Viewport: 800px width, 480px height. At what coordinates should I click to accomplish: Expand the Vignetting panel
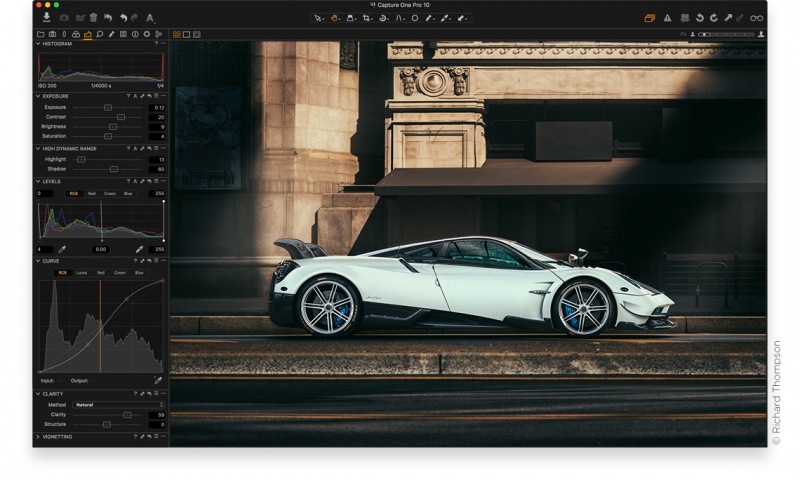(x=38, y=437)
